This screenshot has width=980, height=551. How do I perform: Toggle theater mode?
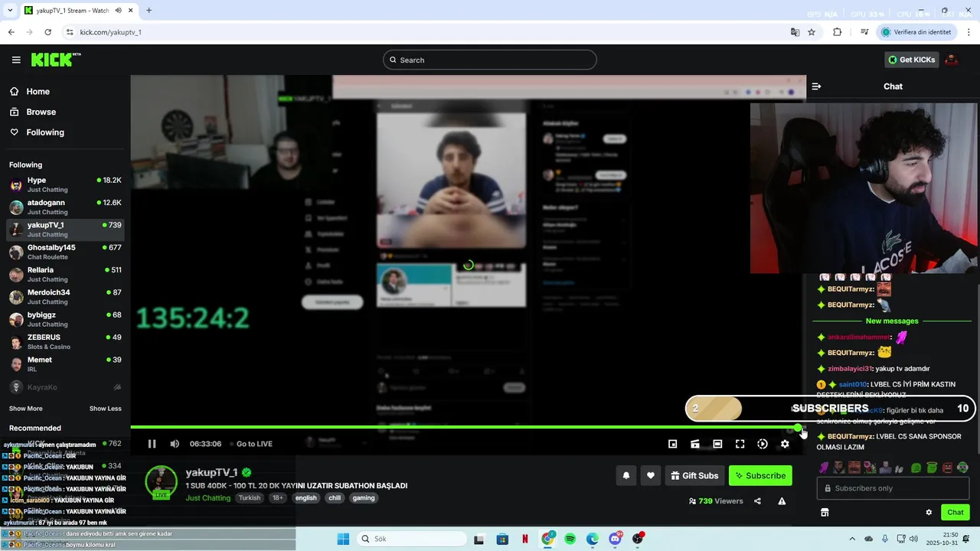pyautogui.click(x=717, y=444)
